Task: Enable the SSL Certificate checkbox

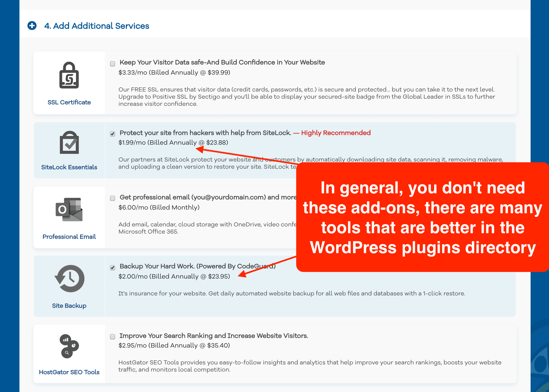Action: click(113, 64)
